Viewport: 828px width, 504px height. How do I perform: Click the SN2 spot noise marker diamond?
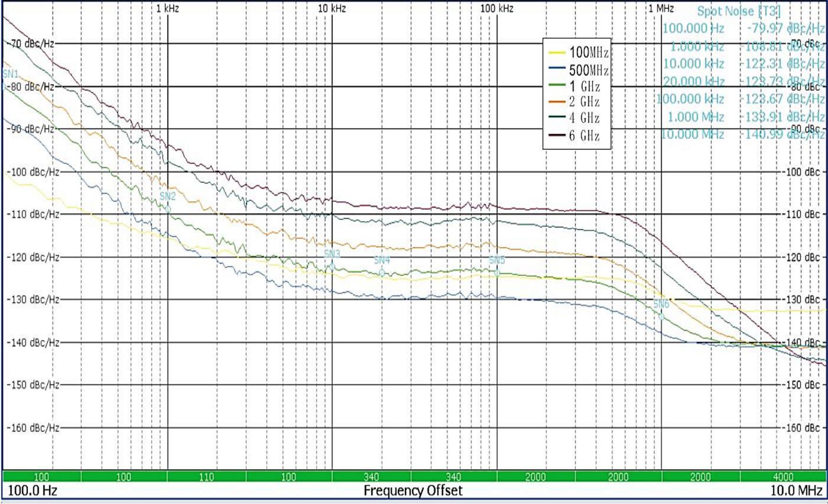[168, 209]
